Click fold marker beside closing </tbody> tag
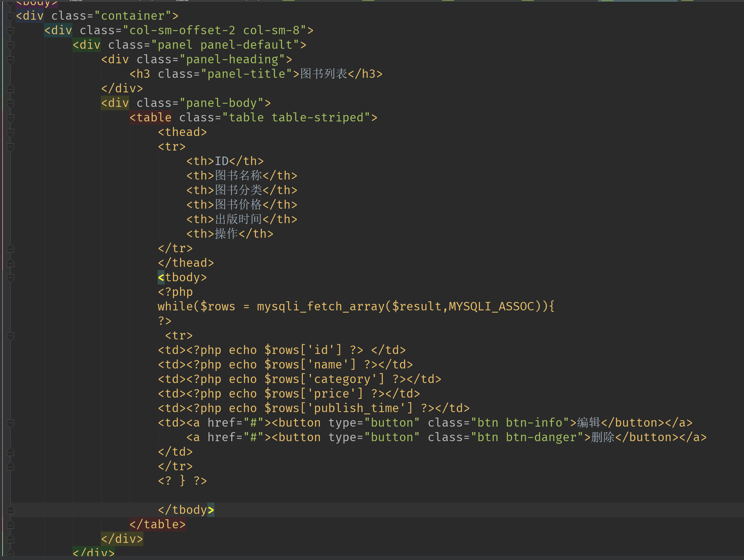This screenshot has width=744, height=560. tap(10, 510)
